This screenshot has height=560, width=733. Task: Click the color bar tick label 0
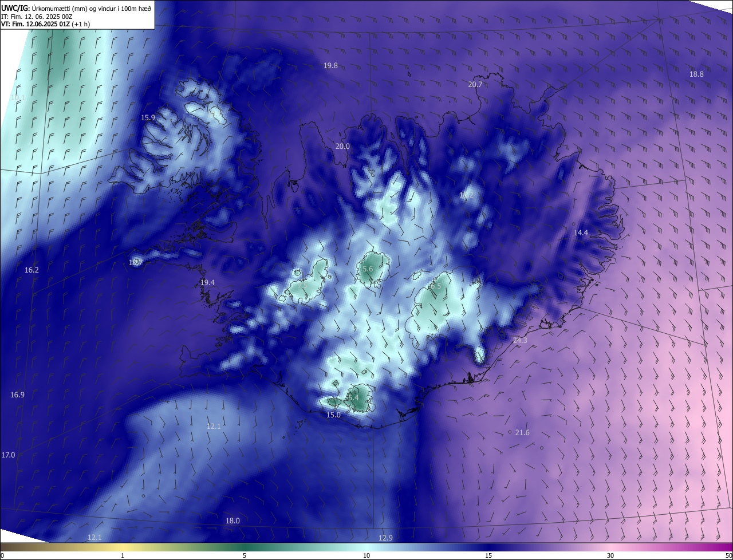point(2,556)
